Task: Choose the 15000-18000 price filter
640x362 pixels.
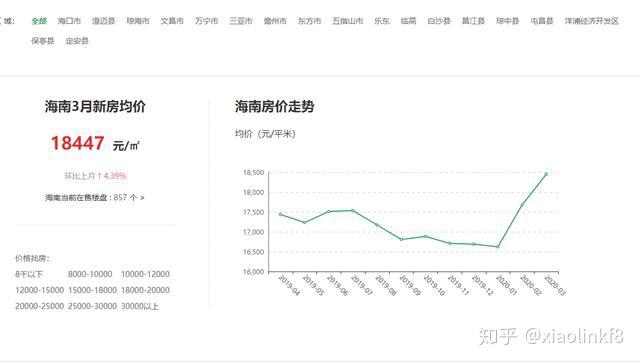Action: (x=92, y=290)
